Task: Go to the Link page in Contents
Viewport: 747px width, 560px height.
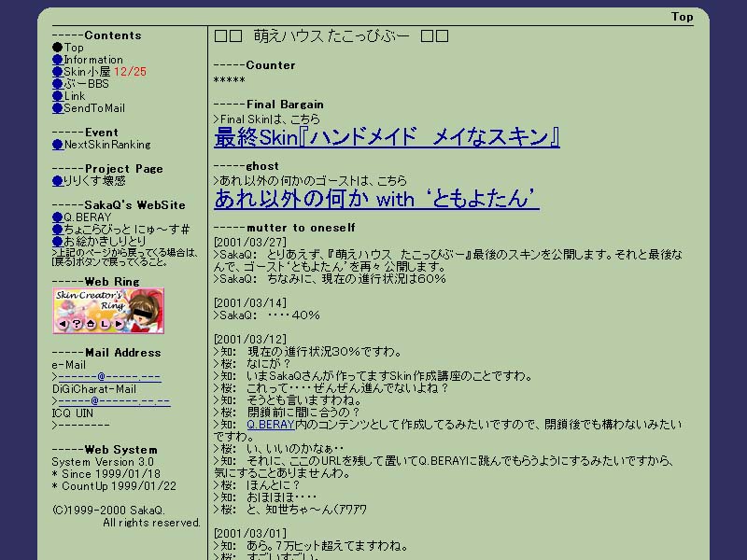Action: pyautogui.click(x=74, y=96)
